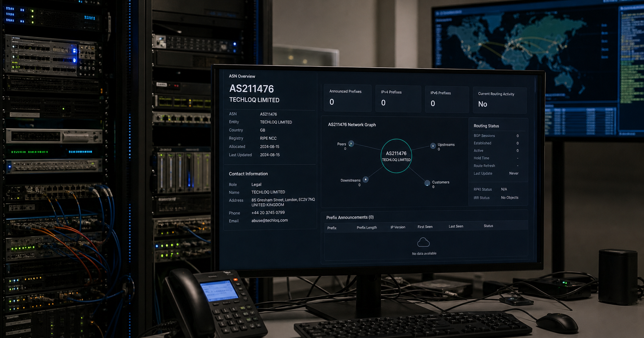644x338 pixels.
Task: Select the BGP Sessions row
Action: point(496,136)
